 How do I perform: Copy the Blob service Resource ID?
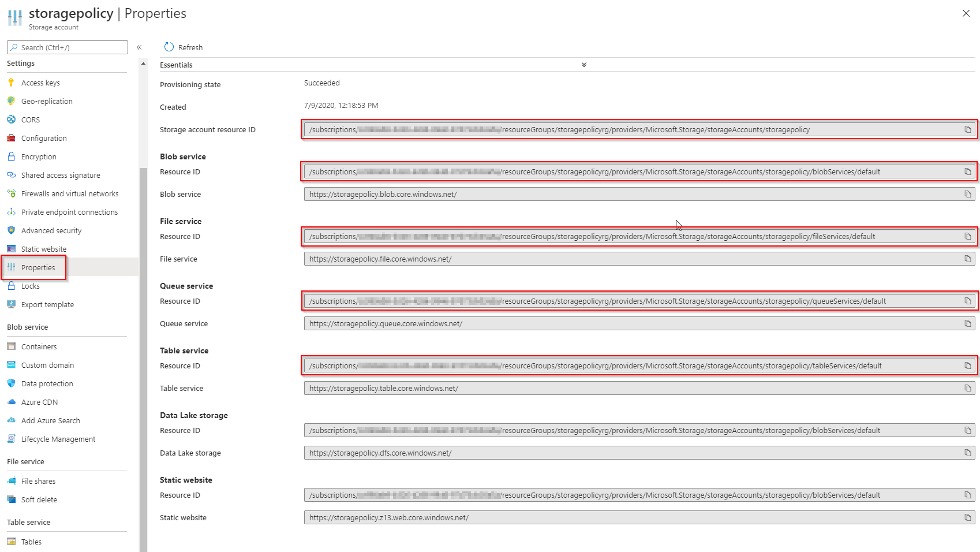[968, 171]
